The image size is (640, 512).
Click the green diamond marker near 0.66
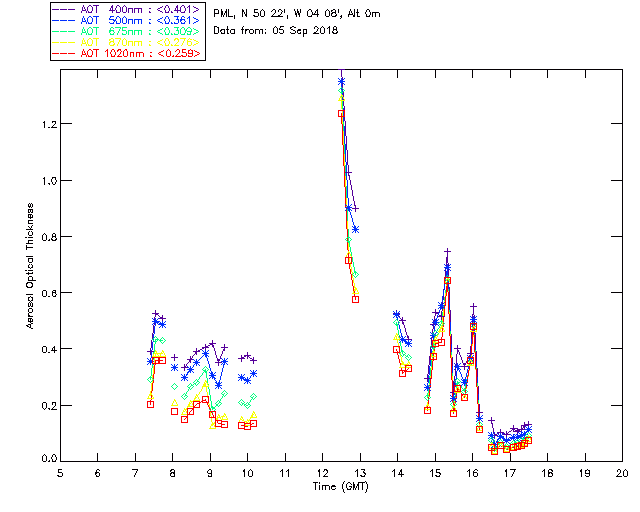[x=356, y=275]
